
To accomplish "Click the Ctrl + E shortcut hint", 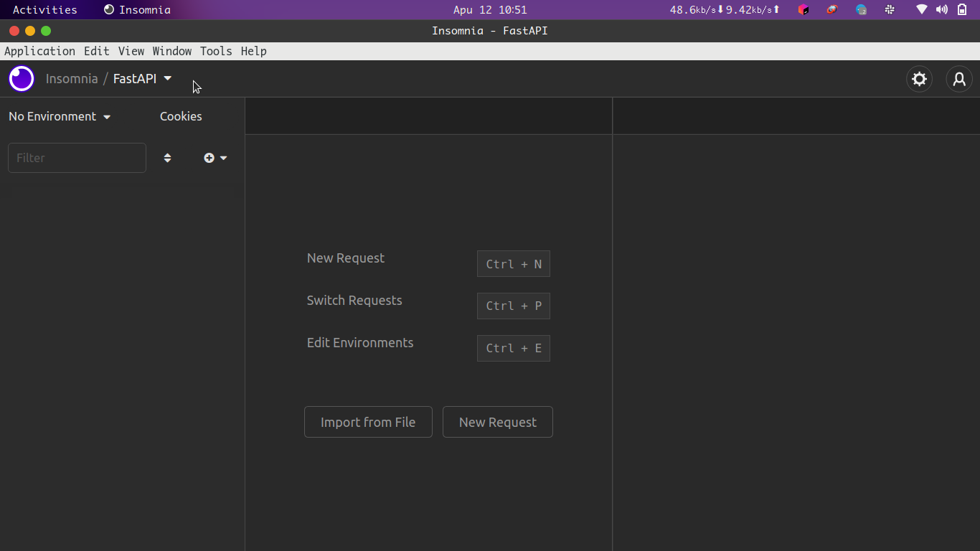I will (x=514, y=348).
